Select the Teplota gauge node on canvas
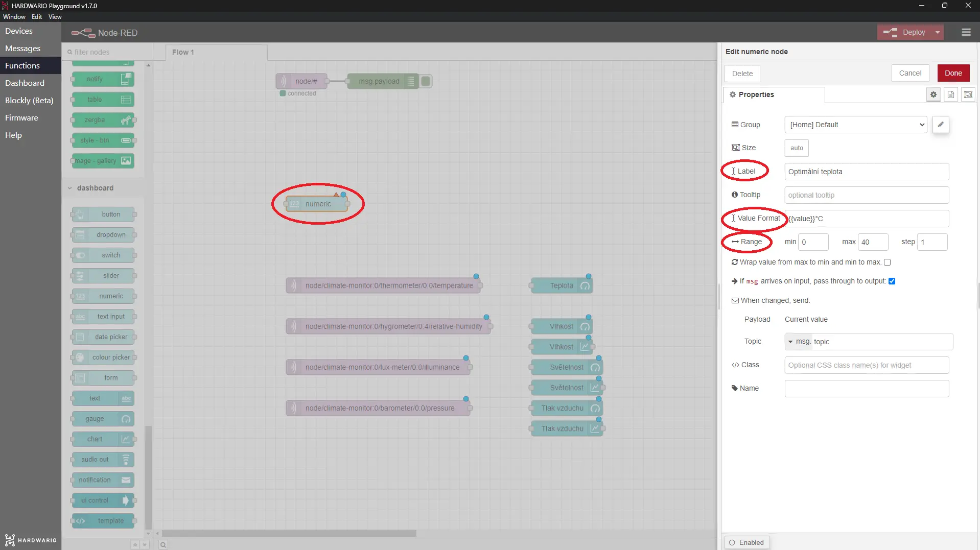The height and width of the screenshot is (550, 980). tap(562, 286)
